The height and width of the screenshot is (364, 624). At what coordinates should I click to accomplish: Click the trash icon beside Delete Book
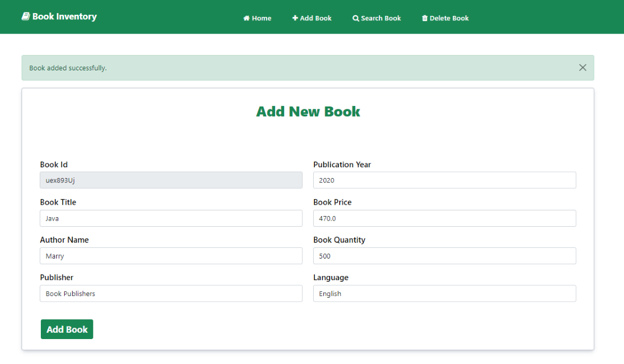[x=424, y=18]
